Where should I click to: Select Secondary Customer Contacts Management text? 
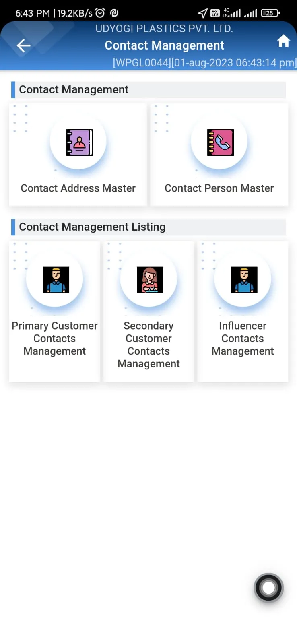pos(148,345)
